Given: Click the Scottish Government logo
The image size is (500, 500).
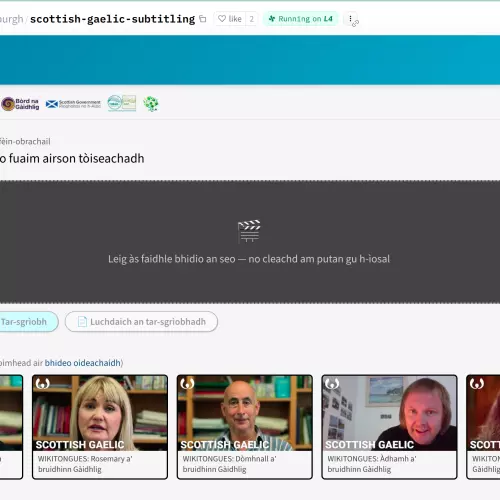Looking at the screenshot, I should [73, 104].
